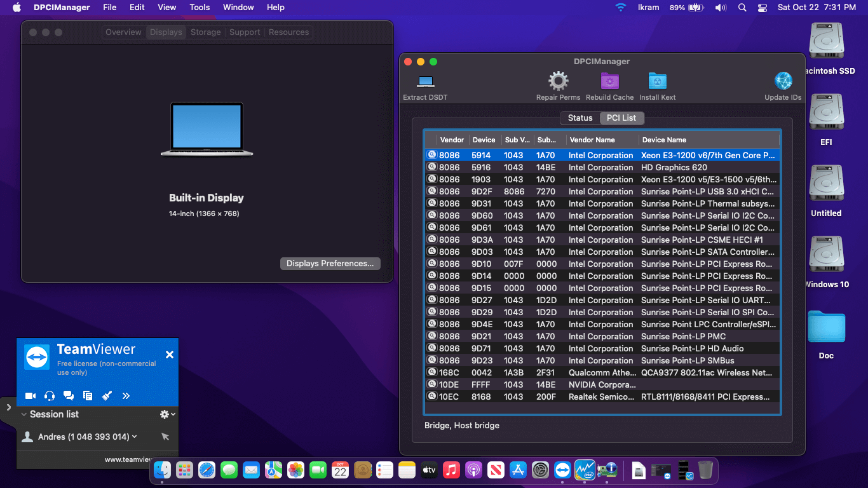
Task: Open the TeamViewer gear settings dropdown
Action: tap(167, 414)
